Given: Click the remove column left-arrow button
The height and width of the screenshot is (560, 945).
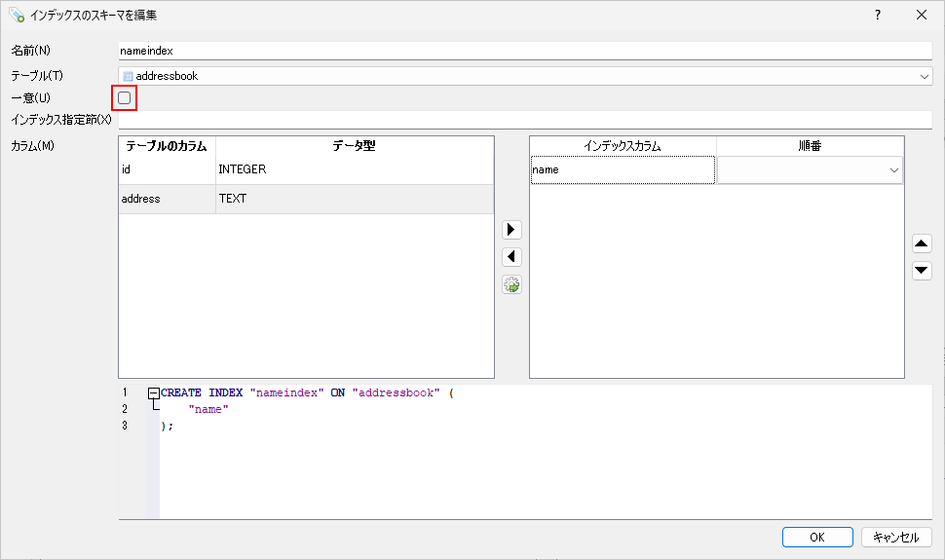Looking at the screenshot, I should [511, 257].
